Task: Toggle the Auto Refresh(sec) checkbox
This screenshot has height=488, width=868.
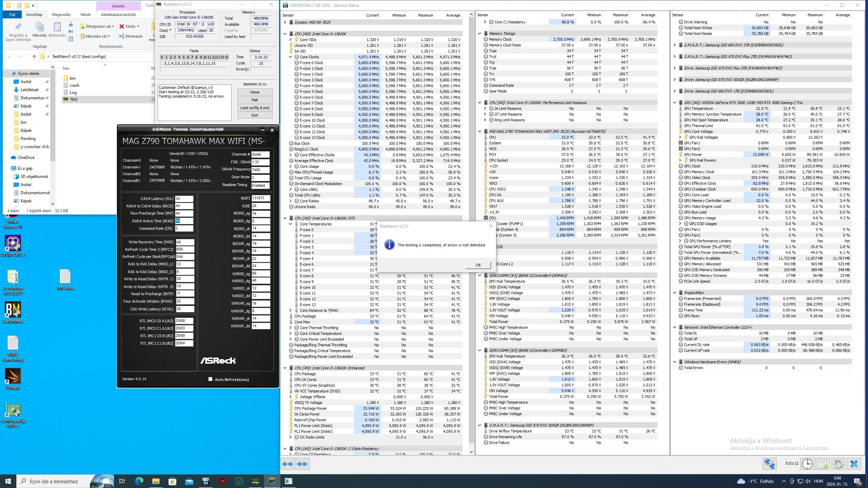Action: 210,379
